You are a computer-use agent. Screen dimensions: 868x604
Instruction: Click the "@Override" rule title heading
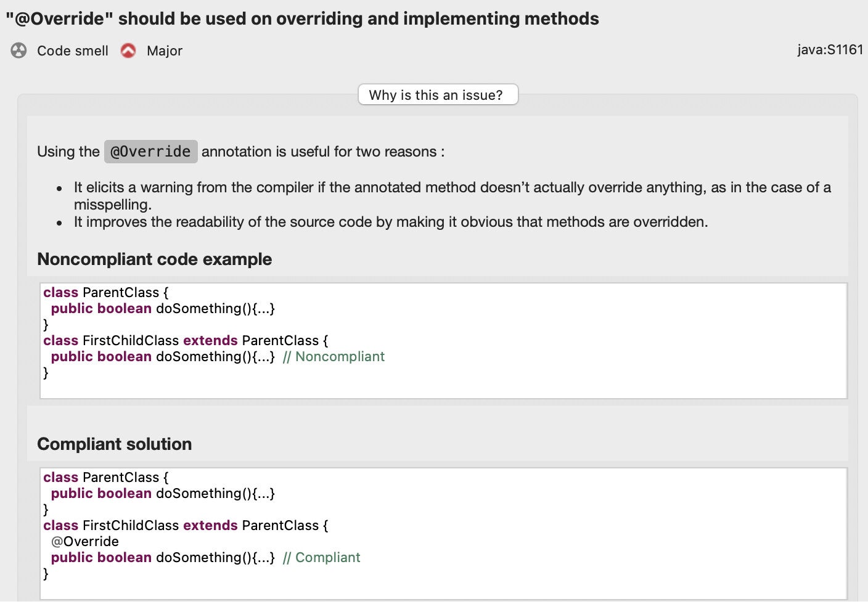pyautogui.click(x=302, y=18)
